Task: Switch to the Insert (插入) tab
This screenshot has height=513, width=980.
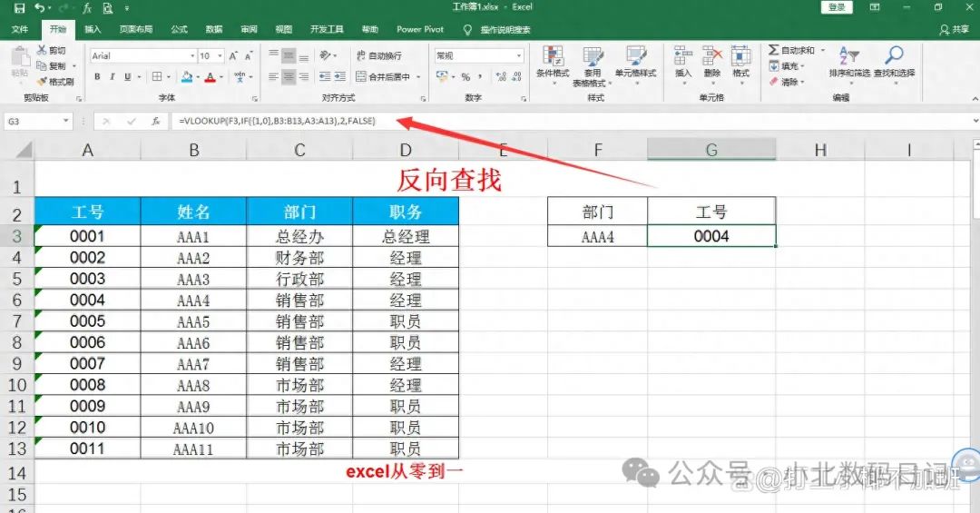Action: [x=93, y=29]
